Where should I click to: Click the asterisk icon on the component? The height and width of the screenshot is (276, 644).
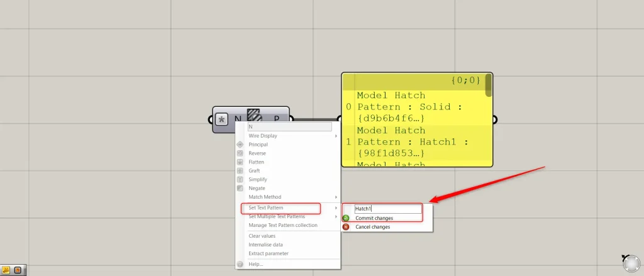pos(221,119)
